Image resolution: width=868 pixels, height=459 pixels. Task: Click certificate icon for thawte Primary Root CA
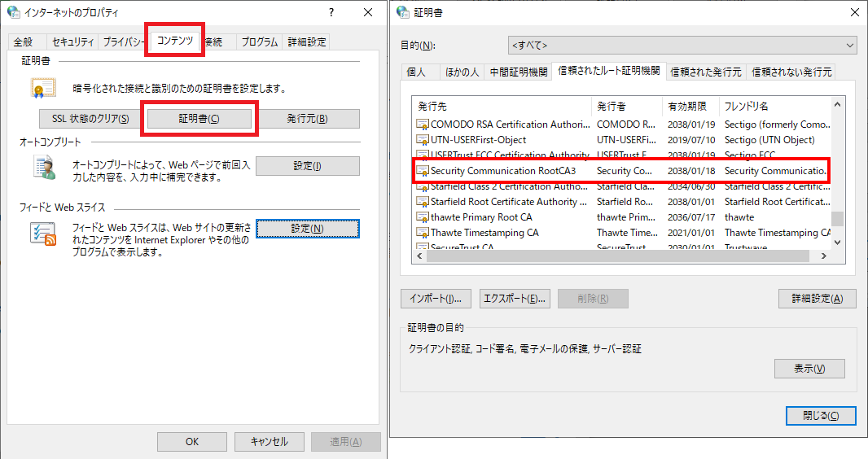423,217
